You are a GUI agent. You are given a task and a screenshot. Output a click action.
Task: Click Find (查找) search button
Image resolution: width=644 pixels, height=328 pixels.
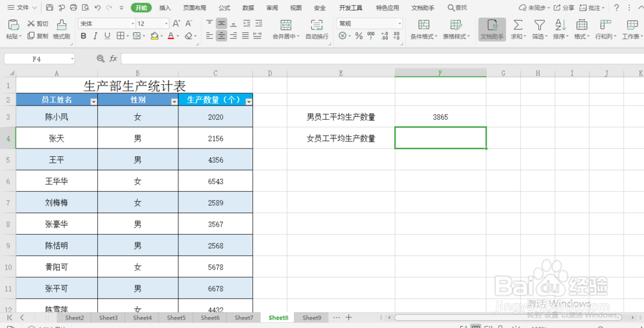[457, 8]
